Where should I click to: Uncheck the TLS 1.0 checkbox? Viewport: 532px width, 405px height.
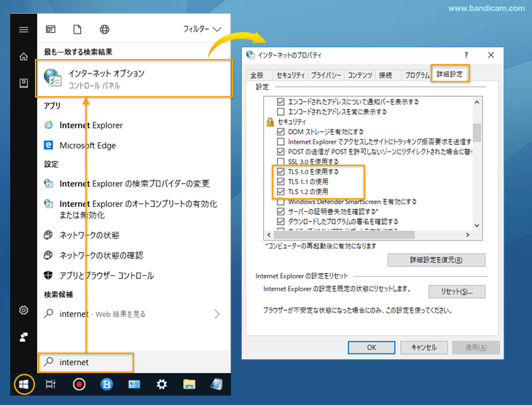pos(281,171)
